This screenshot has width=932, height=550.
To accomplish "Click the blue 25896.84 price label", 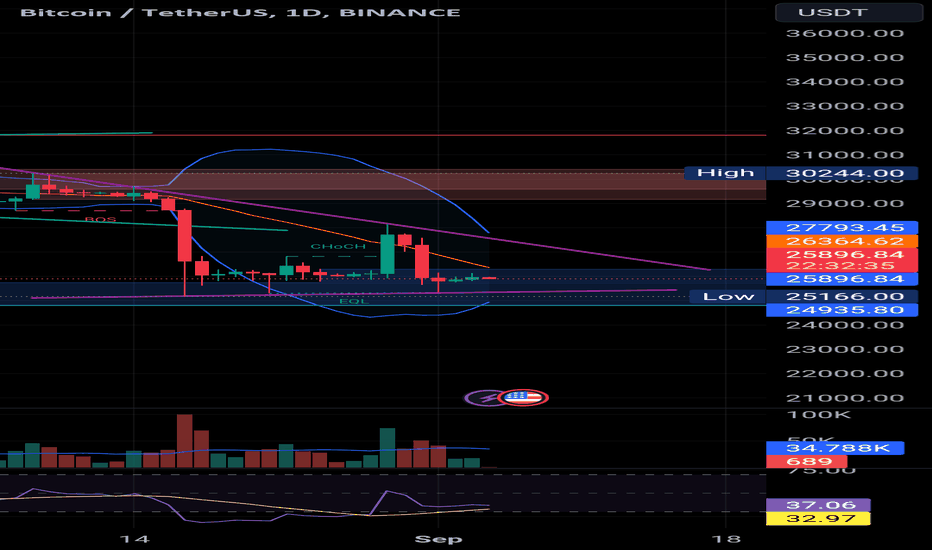I will [x=844, y=279].
